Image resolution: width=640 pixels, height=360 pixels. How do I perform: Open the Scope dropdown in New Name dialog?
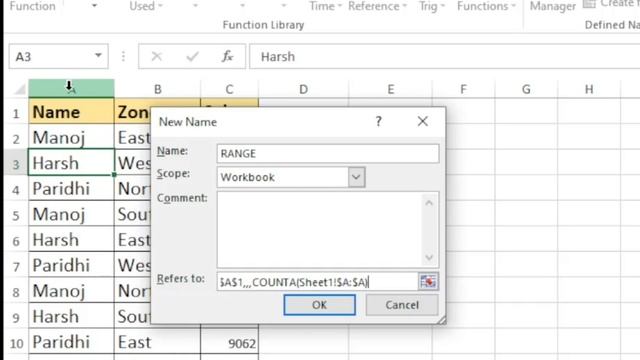click(x=356, y=177)
